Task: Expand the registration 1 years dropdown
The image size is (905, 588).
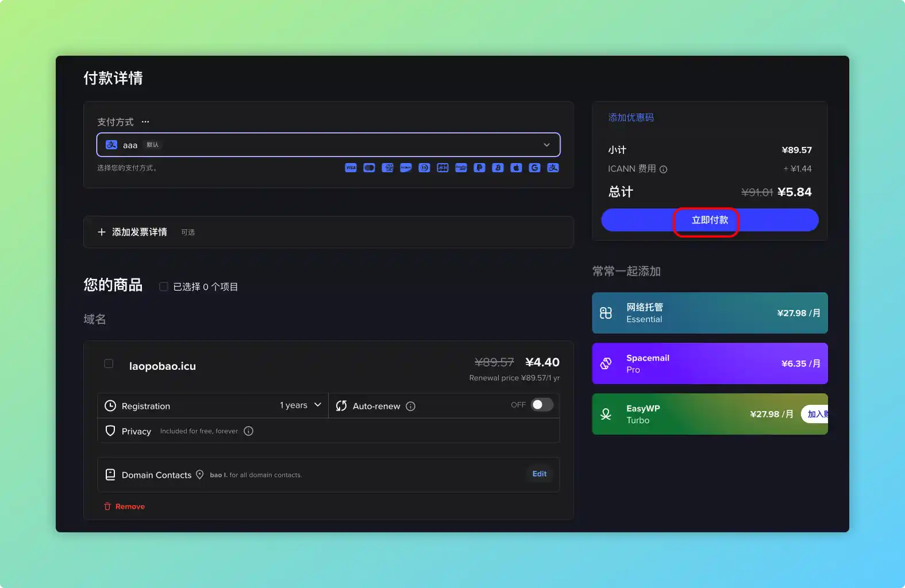Action: click(x=301, y=405)
